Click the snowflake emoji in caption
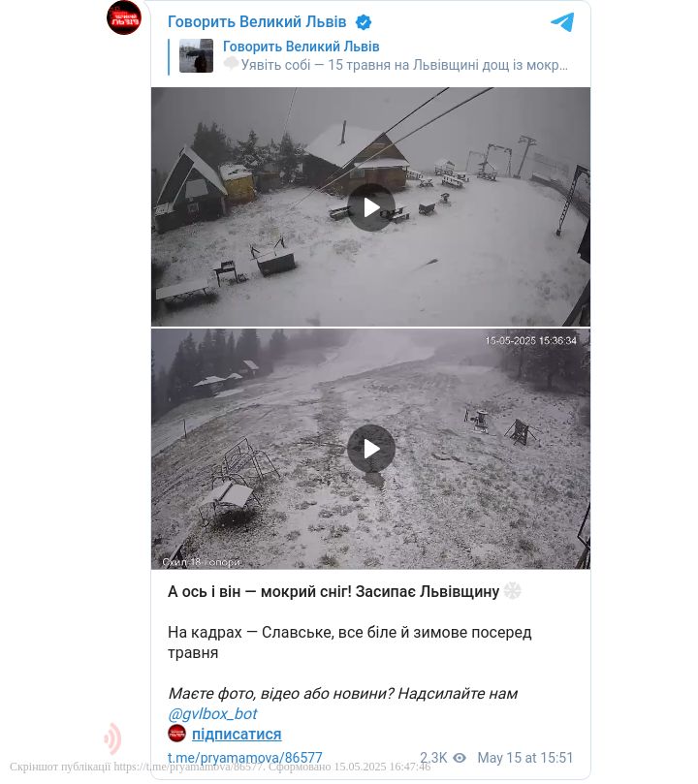Screen dimensions: 698x784 click(x=512, y=591)
